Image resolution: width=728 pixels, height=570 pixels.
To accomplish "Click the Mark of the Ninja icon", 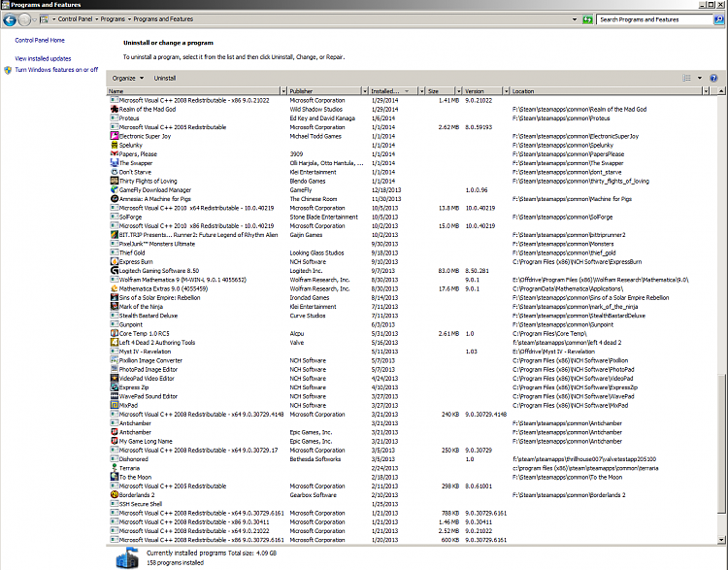I will click(115, 307).
